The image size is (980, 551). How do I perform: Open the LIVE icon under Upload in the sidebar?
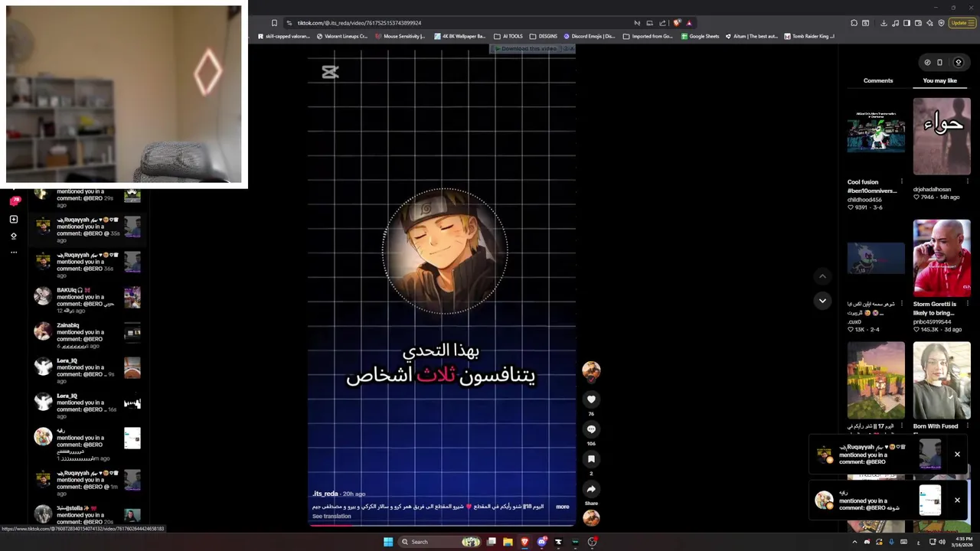pyautogui.click(x=14, y=236)
